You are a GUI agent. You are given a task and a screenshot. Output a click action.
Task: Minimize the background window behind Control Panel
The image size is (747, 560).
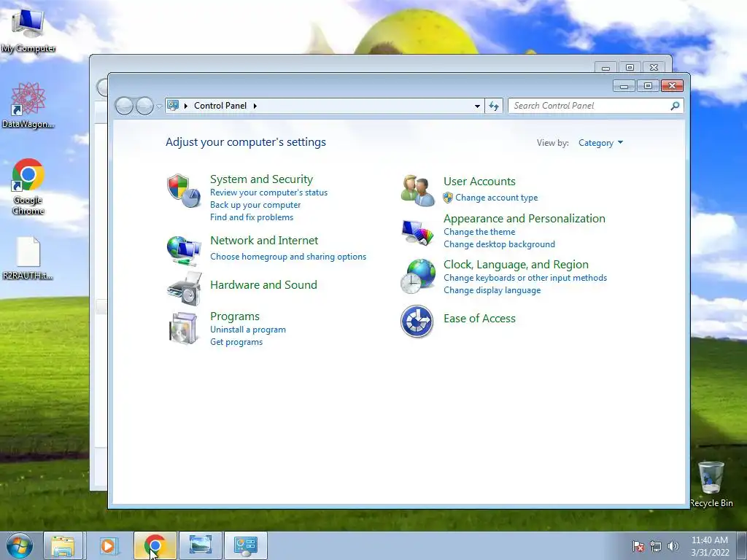pyautogui.click(x=606, y=68)
